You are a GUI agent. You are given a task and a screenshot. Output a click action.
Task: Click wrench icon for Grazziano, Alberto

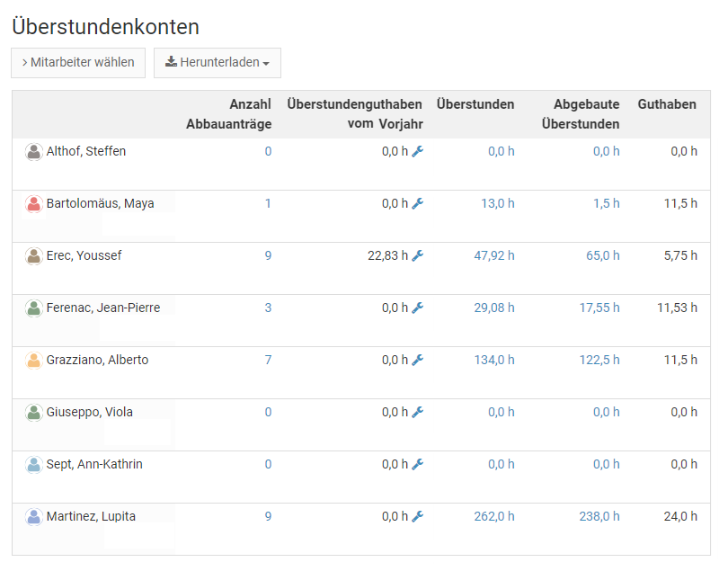click(417, 361)
